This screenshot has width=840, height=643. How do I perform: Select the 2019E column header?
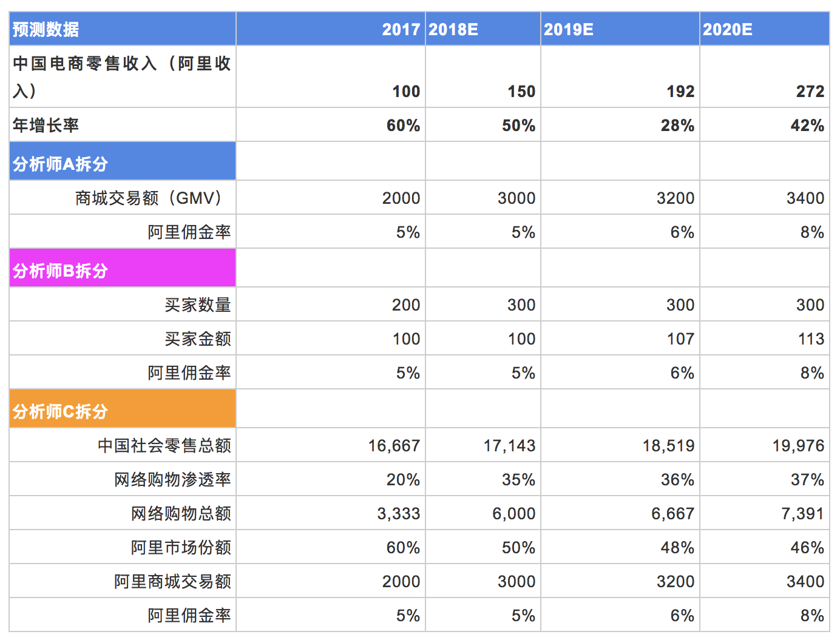click(620, 29)
